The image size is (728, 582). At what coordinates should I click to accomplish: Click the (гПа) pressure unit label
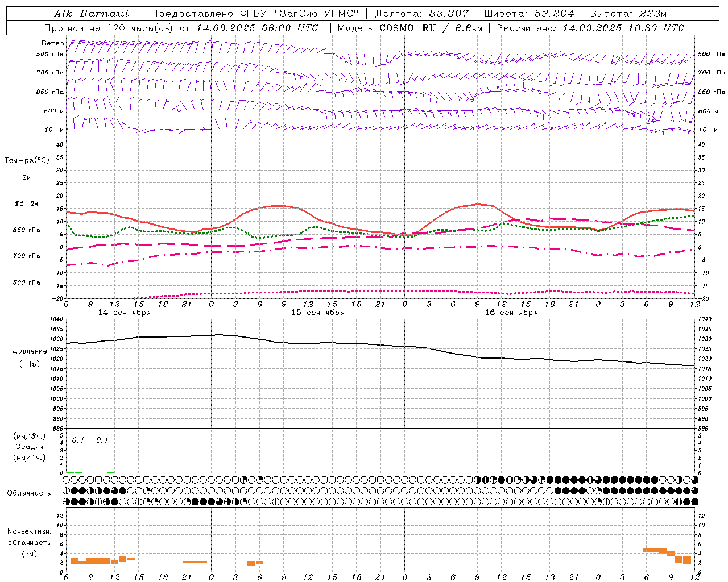point(30,364)
